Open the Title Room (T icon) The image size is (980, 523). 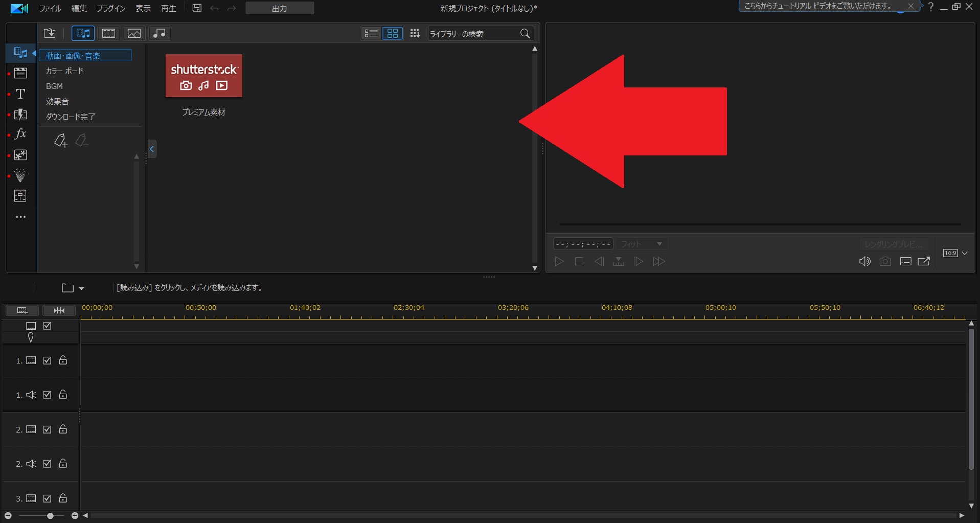tap(20, 94)
